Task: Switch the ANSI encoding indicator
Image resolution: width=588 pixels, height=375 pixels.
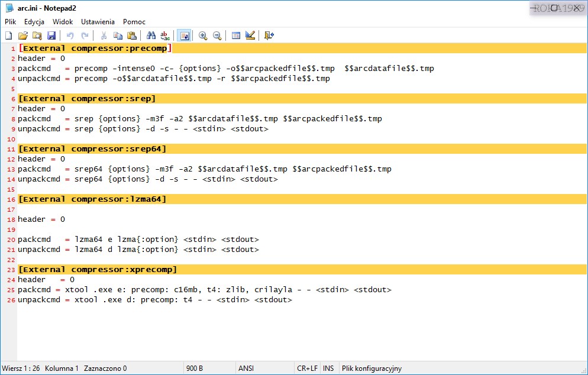Action: point(246,368)
